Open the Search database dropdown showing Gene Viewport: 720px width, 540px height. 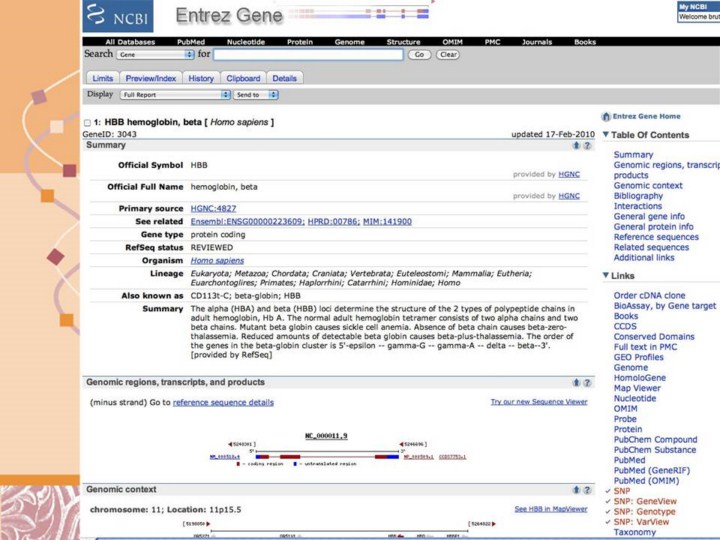point(155,55)
